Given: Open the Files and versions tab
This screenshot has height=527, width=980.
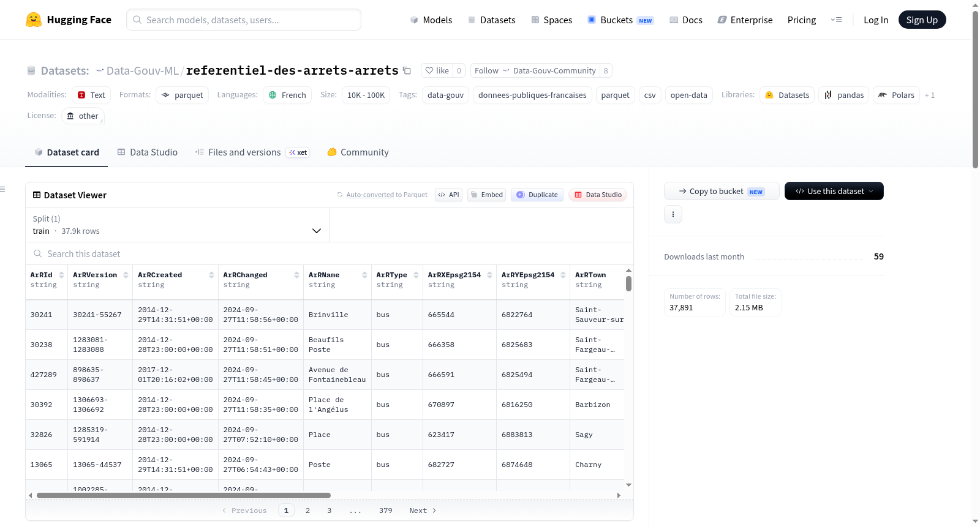Looking at the screenshot, I should click(x=252, y=152).
